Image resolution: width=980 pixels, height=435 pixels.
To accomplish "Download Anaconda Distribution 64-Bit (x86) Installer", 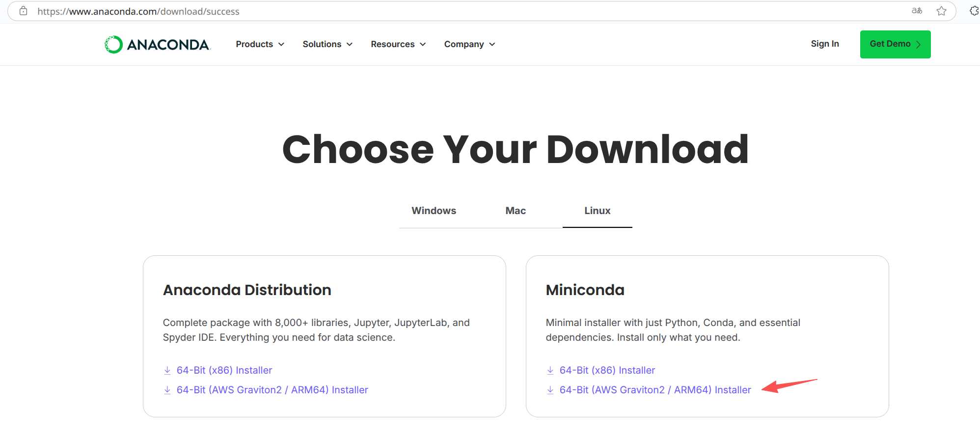I will (224, 370).
